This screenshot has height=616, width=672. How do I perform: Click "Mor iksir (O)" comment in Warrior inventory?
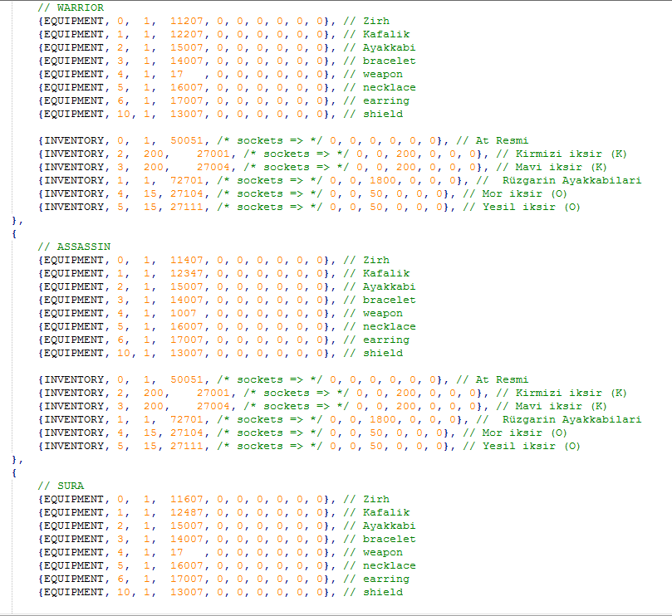[525, 193]
